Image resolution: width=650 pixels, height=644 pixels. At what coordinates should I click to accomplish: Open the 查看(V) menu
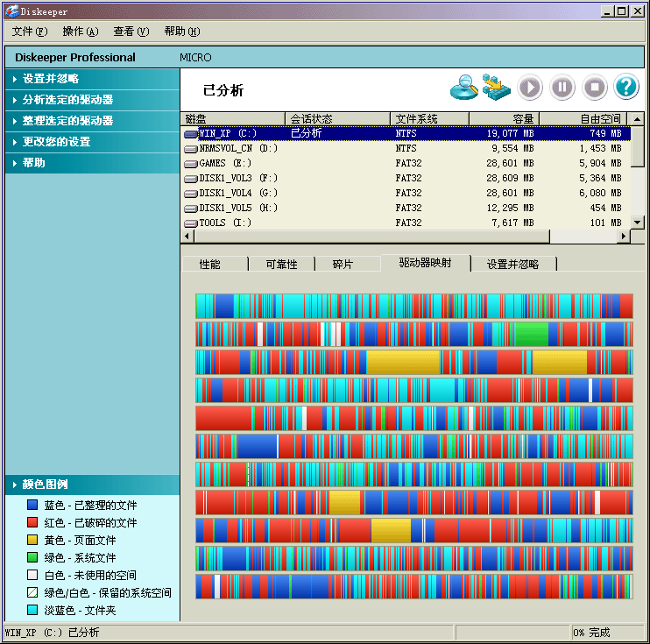pos(131,32)
